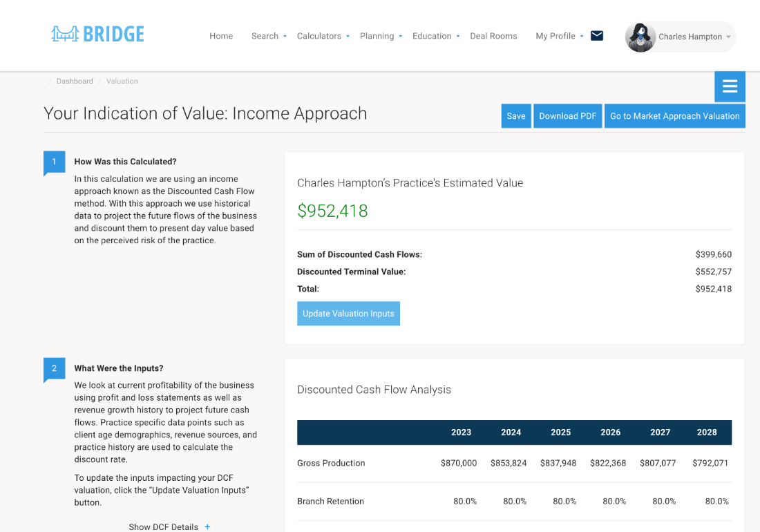
Task: Open the mail envelope icon
Action: click(x=597, y=36)
